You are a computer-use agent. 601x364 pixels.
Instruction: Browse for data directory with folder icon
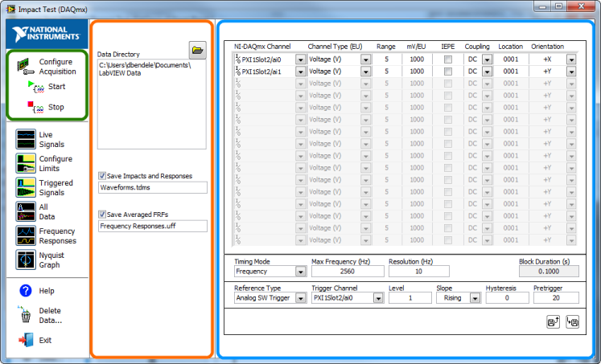pos(197,50)
